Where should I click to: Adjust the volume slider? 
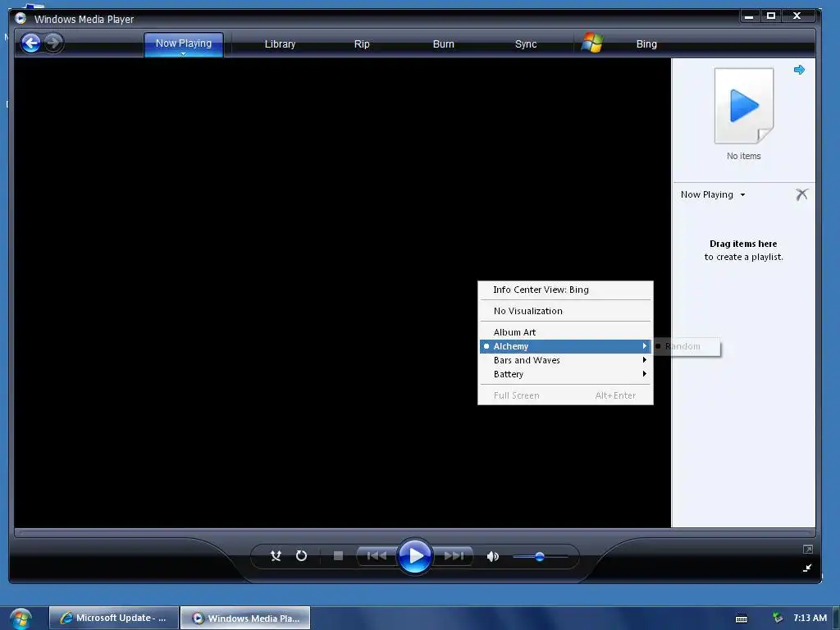540,557
